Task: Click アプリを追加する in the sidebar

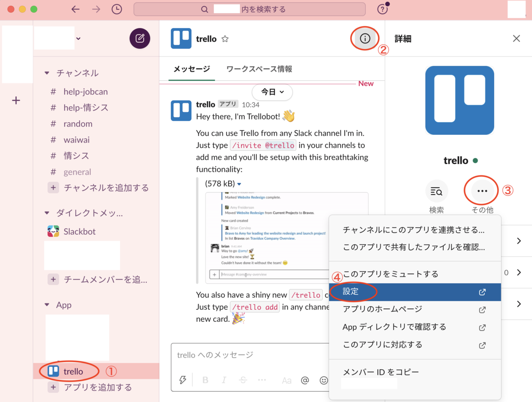Action: pos(95,387)
